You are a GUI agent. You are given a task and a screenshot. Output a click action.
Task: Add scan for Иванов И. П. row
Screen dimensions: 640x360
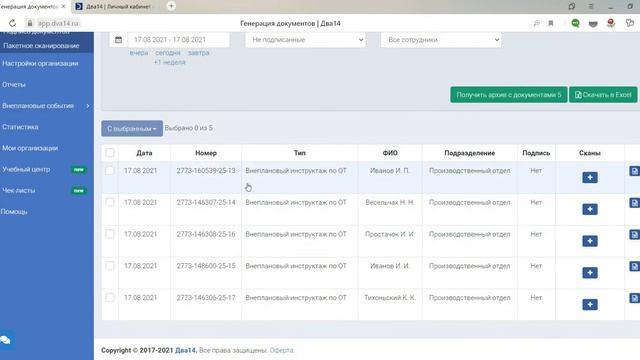coord(590,178)
